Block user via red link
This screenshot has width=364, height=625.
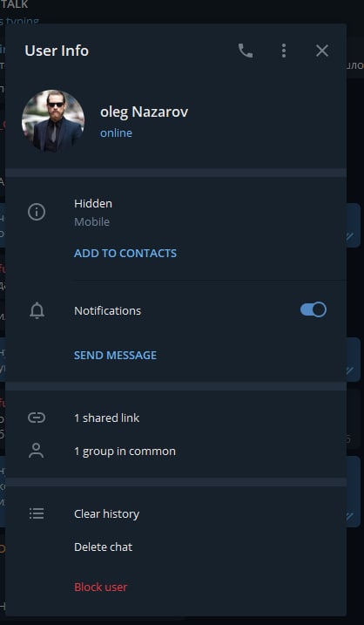(101, 587)
